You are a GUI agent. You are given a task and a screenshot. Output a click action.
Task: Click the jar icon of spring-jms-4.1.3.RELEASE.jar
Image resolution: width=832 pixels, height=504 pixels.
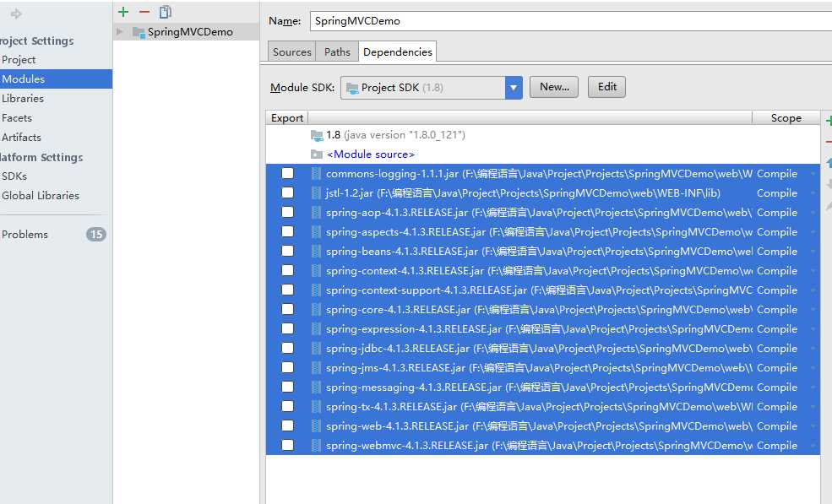(316, 367)
